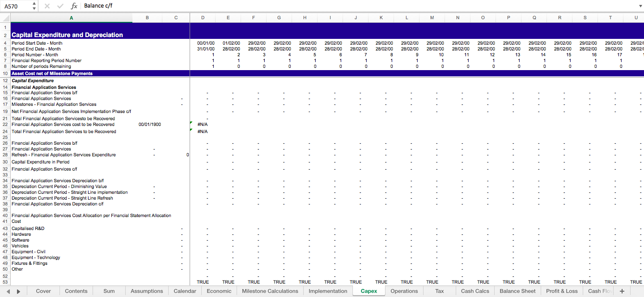This screenshot has width=644, height=297.
Task: Go to previous sheet tabs arrow
Action: tap(8, 291)
